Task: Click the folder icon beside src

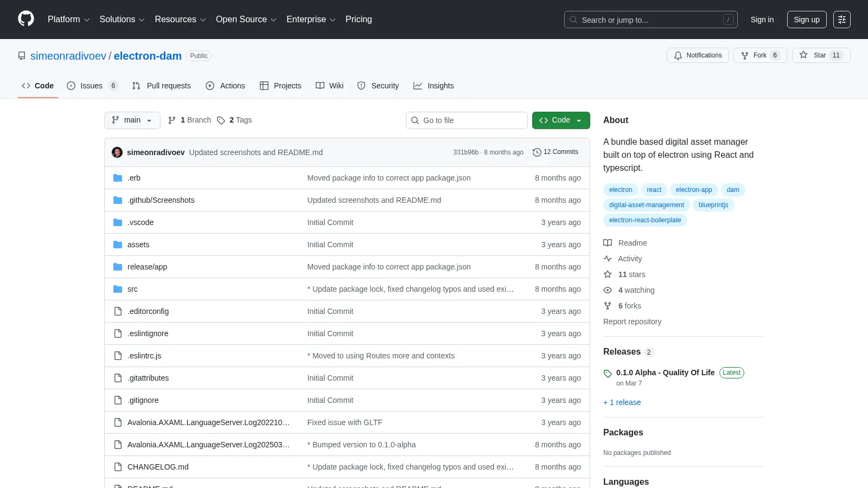Action: [118, 289]
